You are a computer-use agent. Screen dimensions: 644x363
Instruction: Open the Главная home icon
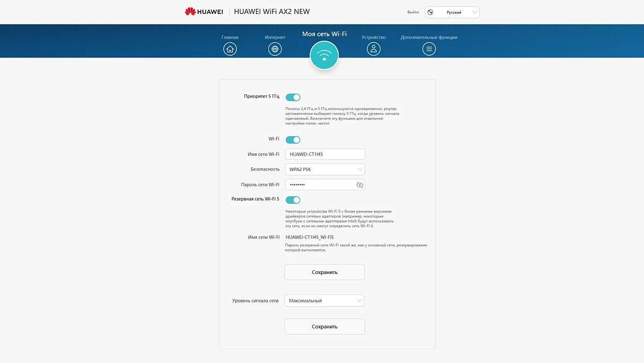(x=230, y=49)
